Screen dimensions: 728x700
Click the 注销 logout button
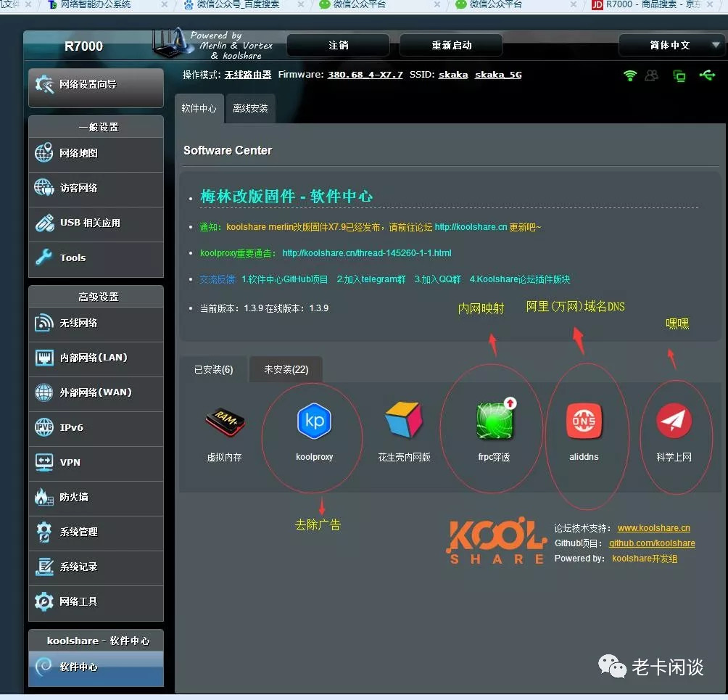tap(339, 46)
